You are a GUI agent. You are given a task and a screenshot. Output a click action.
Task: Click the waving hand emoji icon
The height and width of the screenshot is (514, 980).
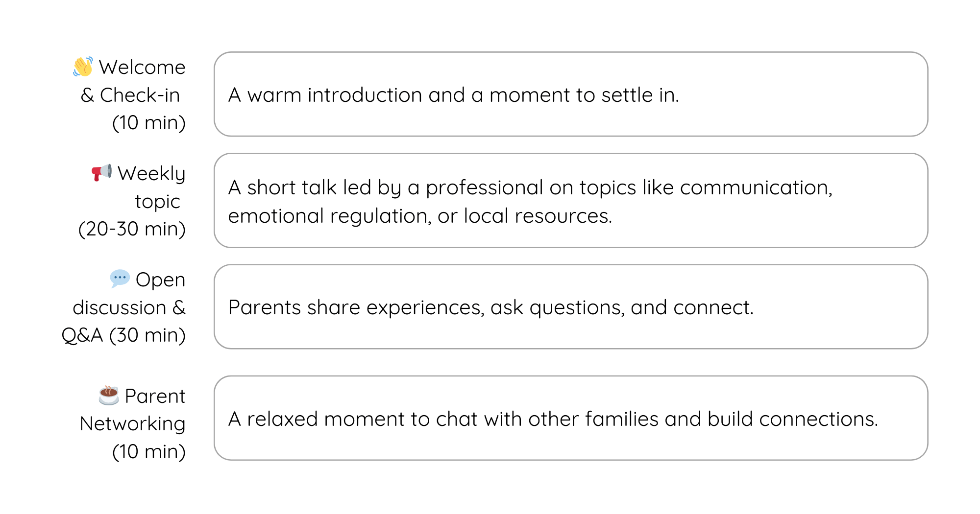point(83,67)
